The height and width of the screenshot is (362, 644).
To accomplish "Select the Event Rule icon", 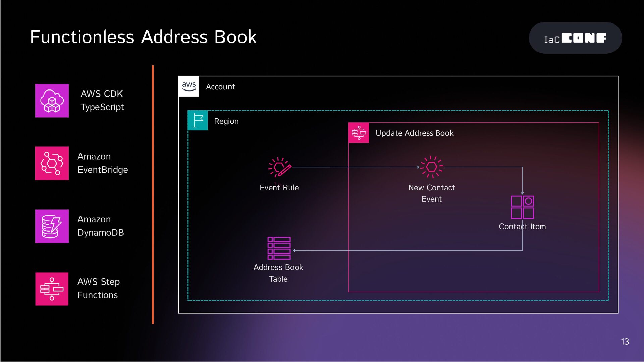I will pyautogui.click(x=279, y=167).
